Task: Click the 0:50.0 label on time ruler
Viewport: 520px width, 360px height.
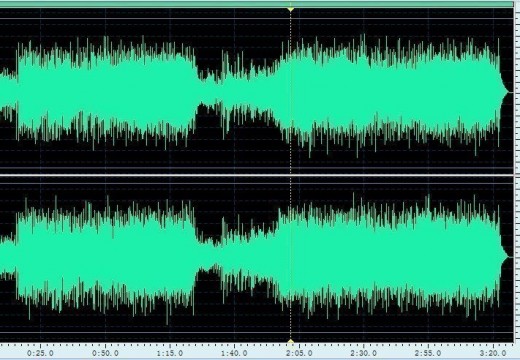Action: pyautogui.click(x=105, y=353)
